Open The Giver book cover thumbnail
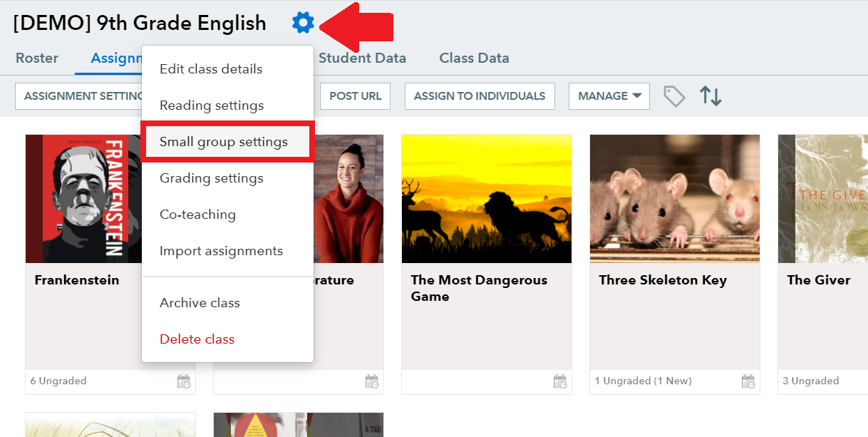This screenshot has height=437, width=868. coord(823,199)
